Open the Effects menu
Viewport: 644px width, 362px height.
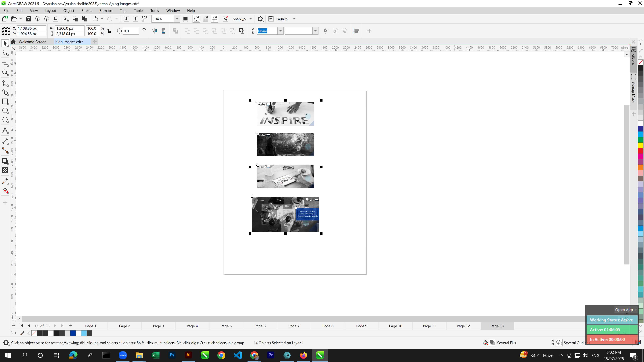(87, 11)
